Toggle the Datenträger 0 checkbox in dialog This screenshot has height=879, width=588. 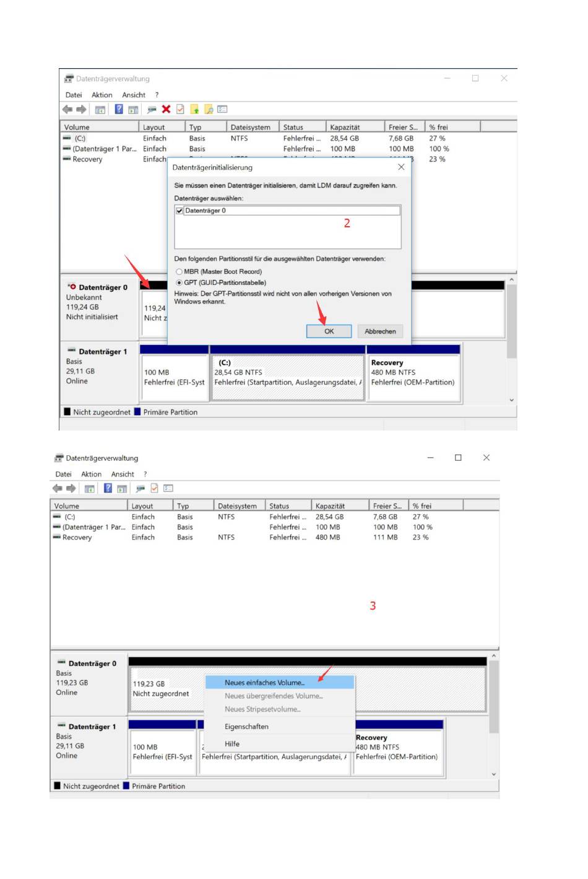click(179, 211)
